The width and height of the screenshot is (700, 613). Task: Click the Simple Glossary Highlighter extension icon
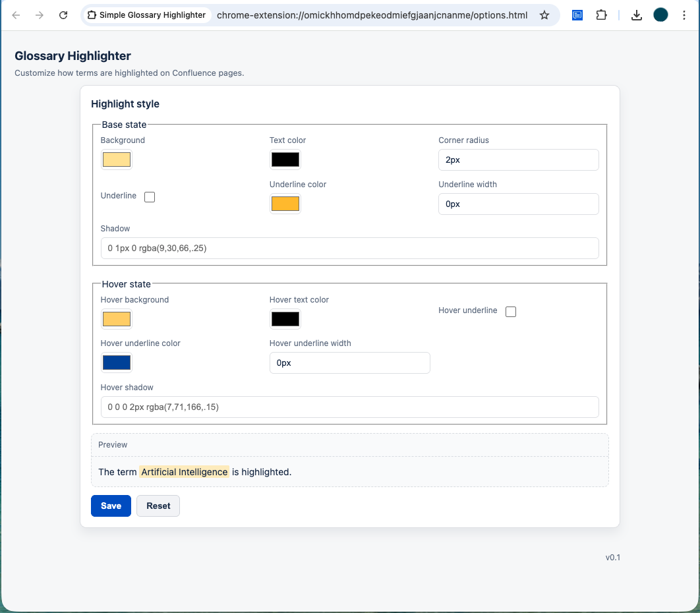click(x=92, y=15)
